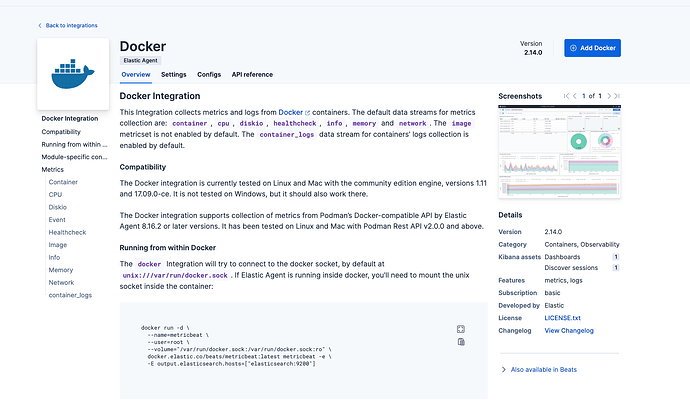Click the Elastic Agent badge
The width and height of the screenshot is (690, 409).
click(x=140, y=60)
